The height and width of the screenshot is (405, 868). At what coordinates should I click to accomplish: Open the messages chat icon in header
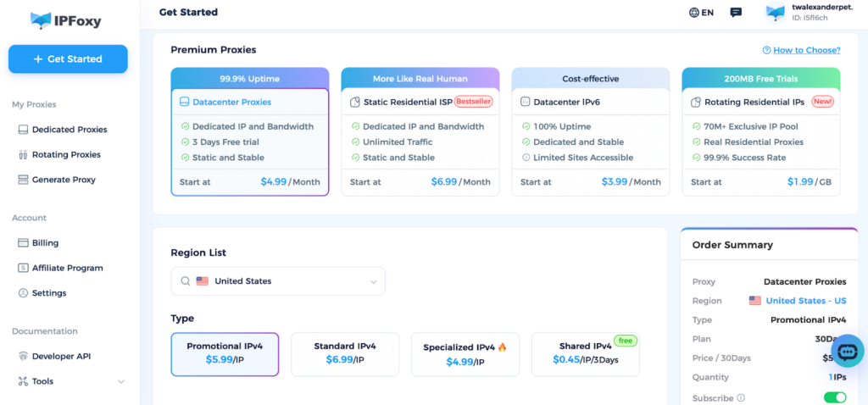tap(736, 13)
